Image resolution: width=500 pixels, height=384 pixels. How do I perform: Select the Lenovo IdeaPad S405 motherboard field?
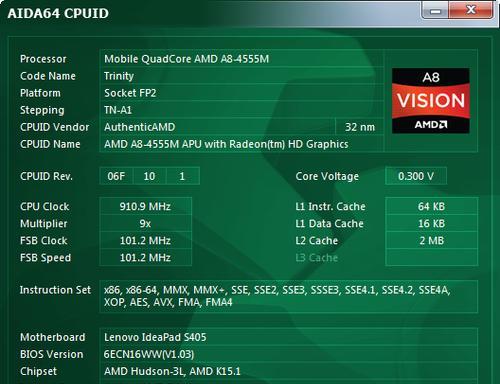[288, 337]
